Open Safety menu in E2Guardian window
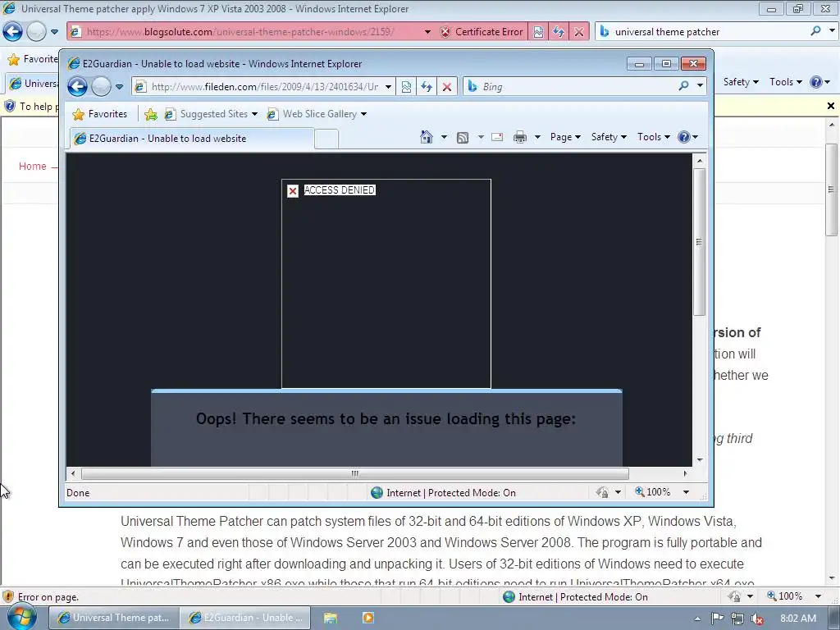840x630 pixels. point(609,137)
